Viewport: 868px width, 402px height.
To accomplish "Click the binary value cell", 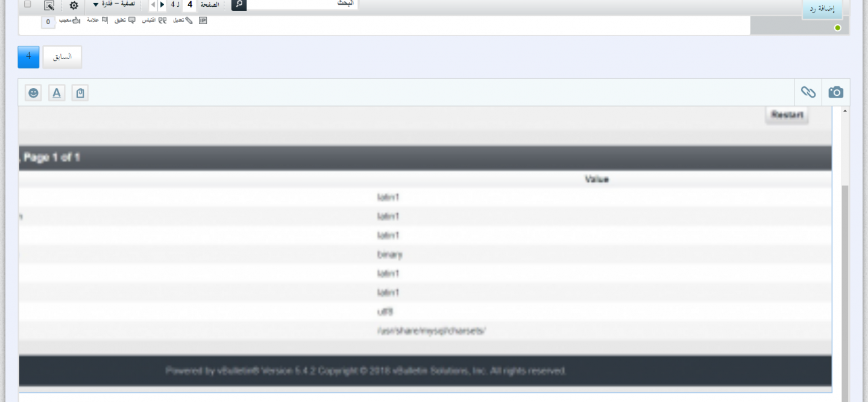I will point(389,254).
